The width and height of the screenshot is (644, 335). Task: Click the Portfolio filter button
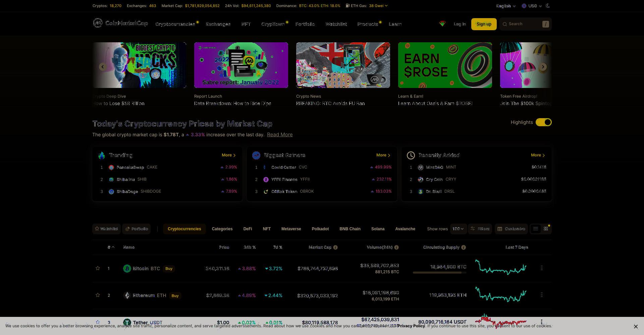click(136, 229)
